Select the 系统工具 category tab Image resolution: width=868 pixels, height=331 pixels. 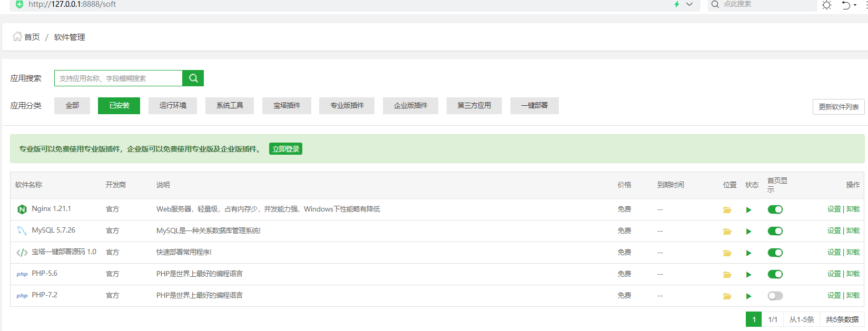coord(230,106)
